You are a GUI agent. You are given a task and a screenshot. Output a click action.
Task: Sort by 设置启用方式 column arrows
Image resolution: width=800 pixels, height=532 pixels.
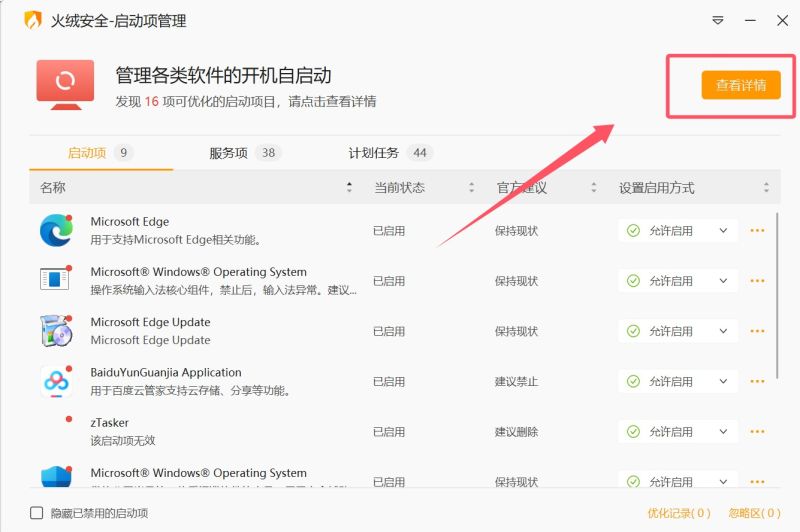pyautogui.click(x=766, y=187)
